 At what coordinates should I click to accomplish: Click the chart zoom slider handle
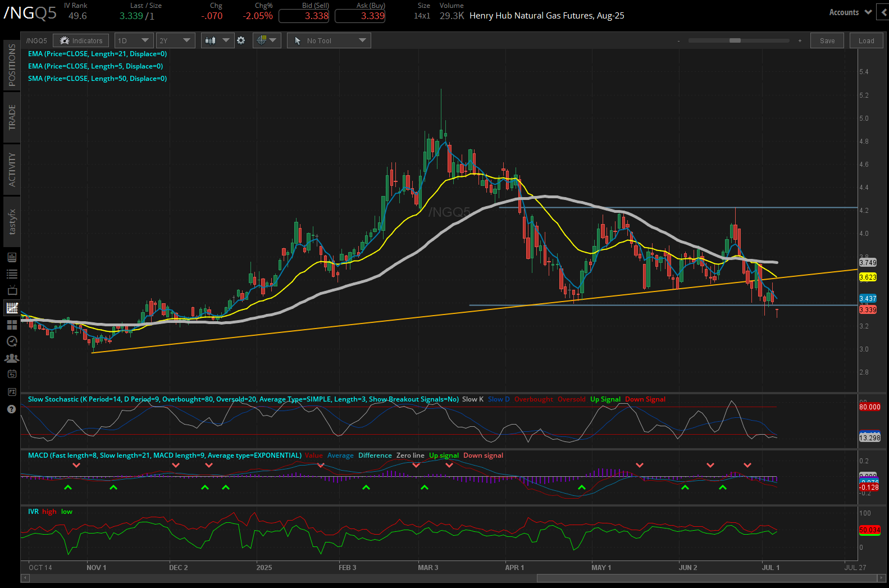pos(735,40)
